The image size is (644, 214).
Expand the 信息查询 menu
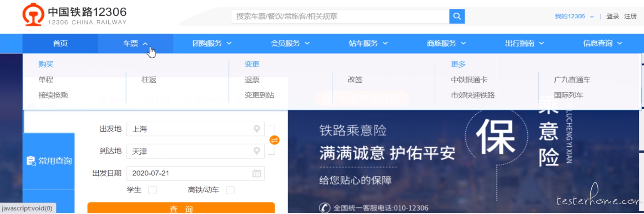click(x=602, y=43)
